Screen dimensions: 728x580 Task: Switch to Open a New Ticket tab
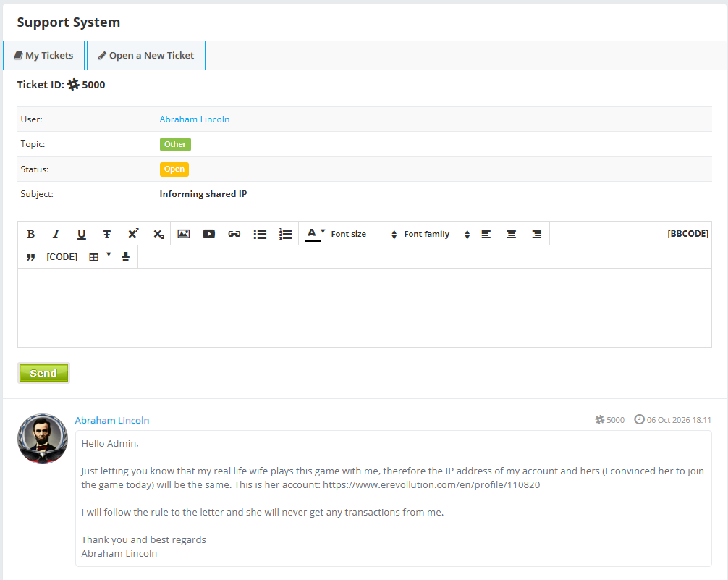[x=145, y=55]
